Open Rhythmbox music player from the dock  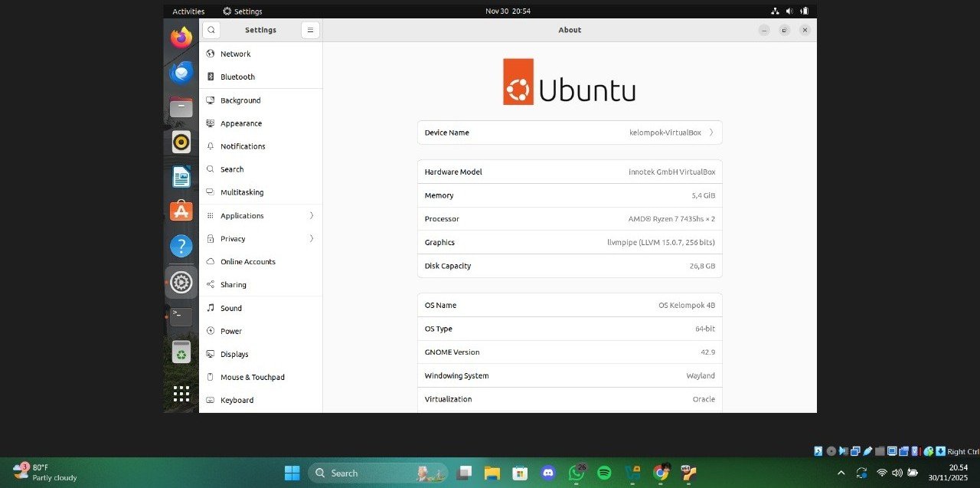181,142
